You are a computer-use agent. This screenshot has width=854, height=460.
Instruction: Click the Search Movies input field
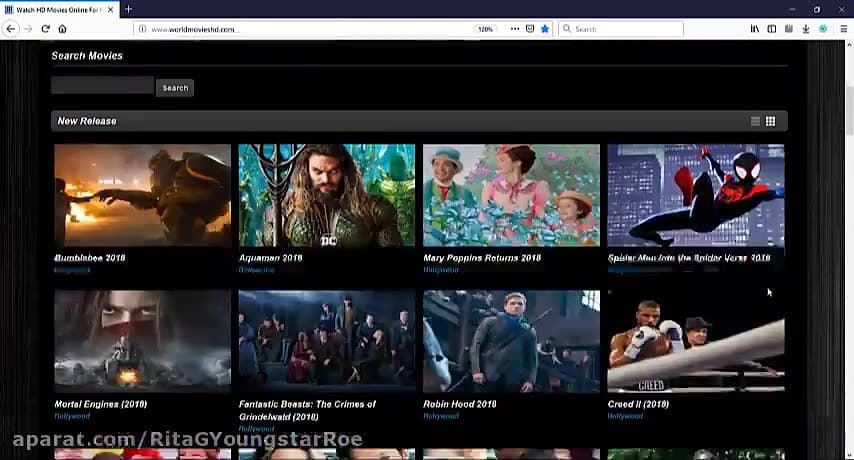coord(103,87)
